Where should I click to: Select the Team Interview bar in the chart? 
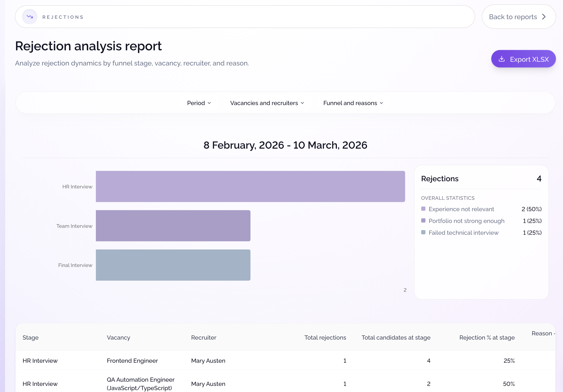(x=173, y=226)
